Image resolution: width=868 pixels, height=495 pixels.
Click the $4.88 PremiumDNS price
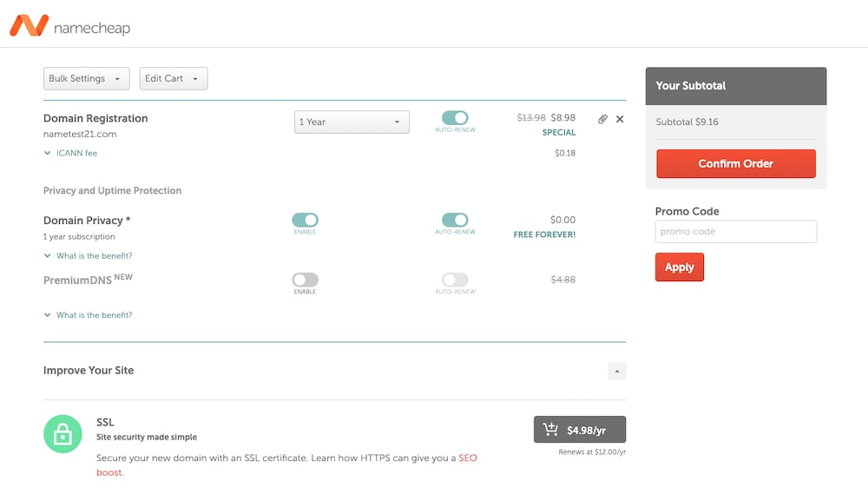563,280
